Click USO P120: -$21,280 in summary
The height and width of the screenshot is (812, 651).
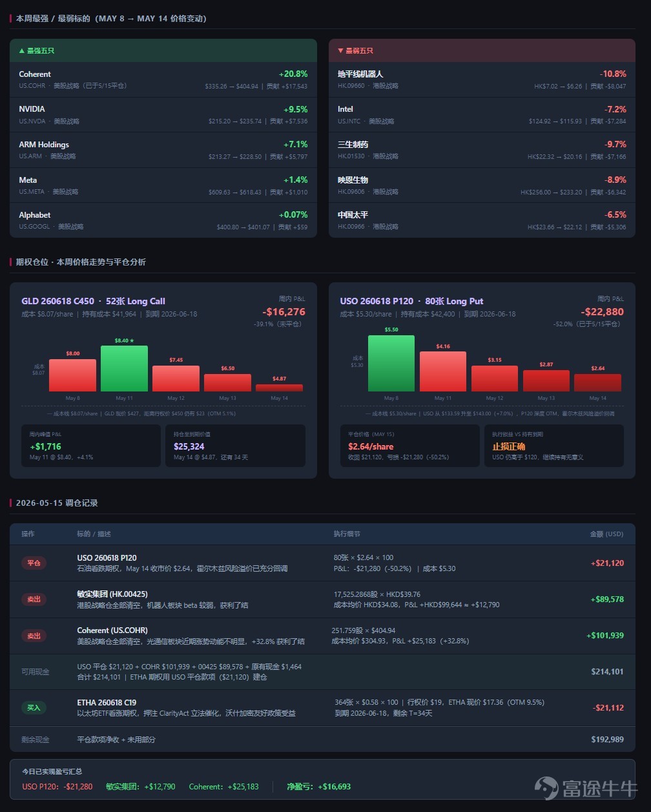click(57, 787)
